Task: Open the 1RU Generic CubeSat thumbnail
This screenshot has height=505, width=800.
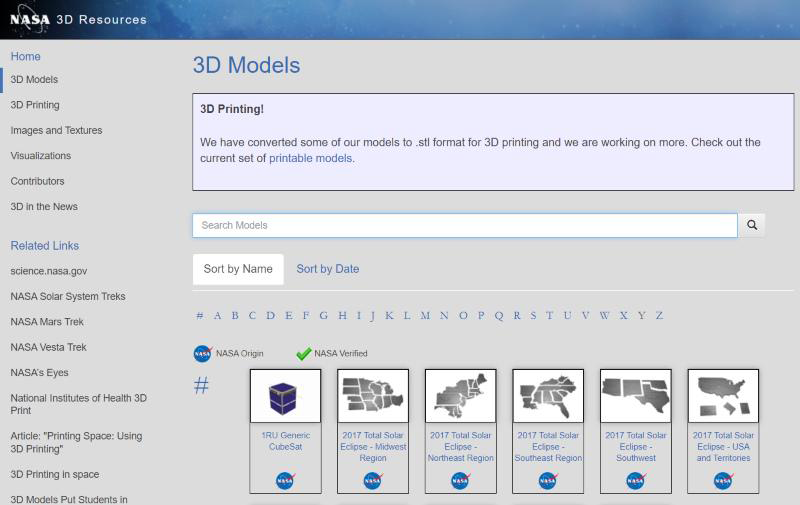Action: coord(285,396)
